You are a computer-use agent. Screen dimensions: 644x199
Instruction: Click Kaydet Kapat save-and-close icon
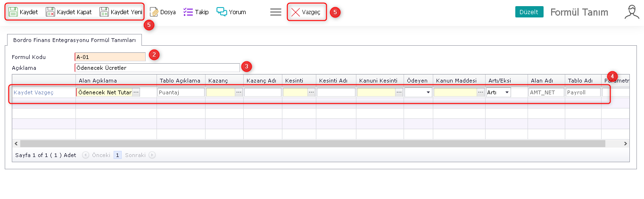(x=50, y=12)
